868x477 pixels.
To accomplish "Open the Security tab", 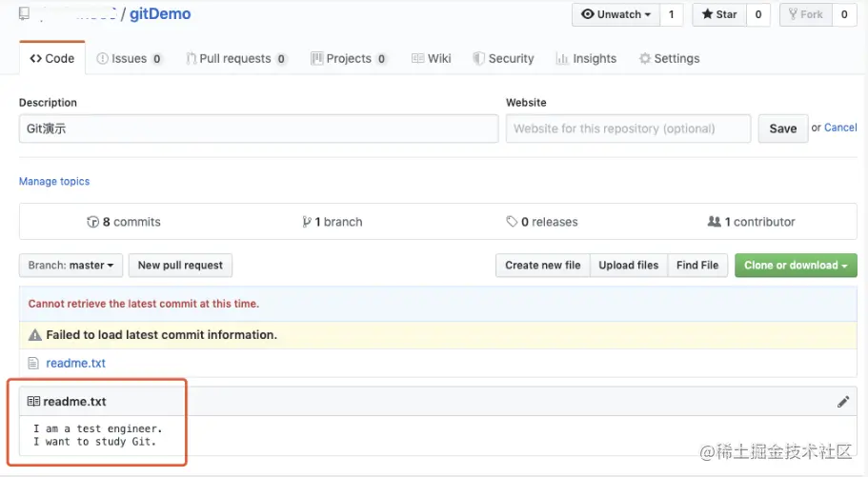I will (503, 58).
